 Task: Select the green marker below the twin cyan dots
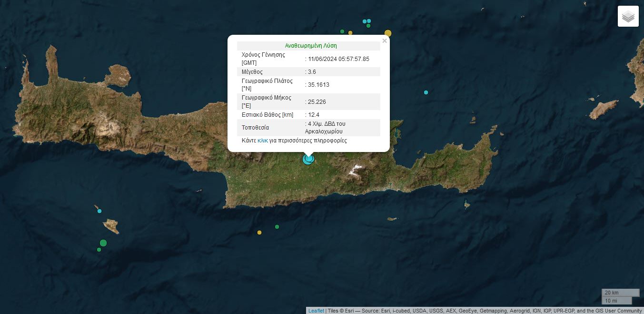[x=368, y=26]
